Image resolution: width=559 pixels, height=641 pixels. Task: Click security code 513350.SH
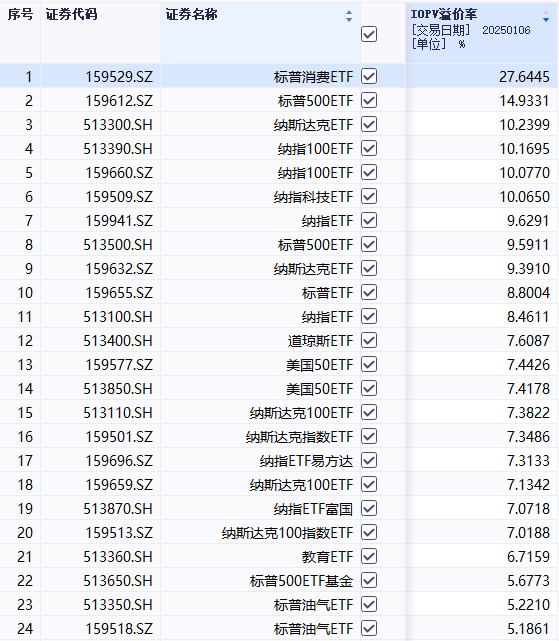coord(118,605)
